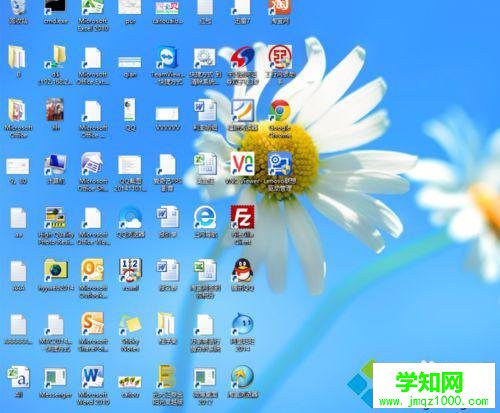Open the font file 'a' icon
500x413 pixels.
(x=18, y=378)
